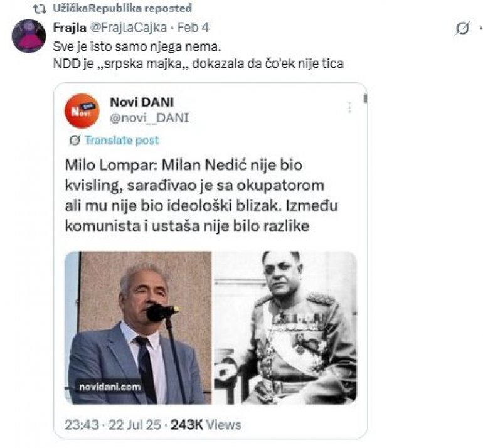The image size is (483, 448).
Task: Click the @novi_DANI handle
Action: tap(149, 117)
